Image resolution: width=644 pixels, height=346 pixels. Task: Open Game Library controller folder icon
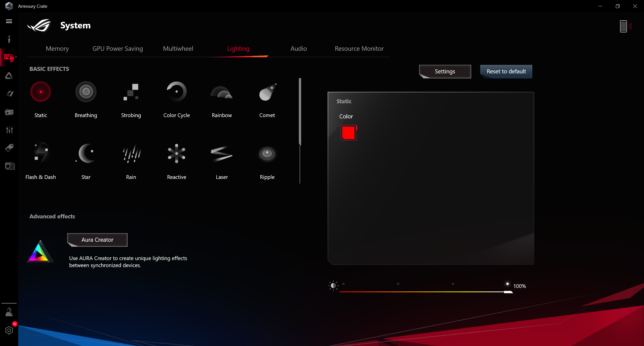pyautogui.click(x=9, y=112)
